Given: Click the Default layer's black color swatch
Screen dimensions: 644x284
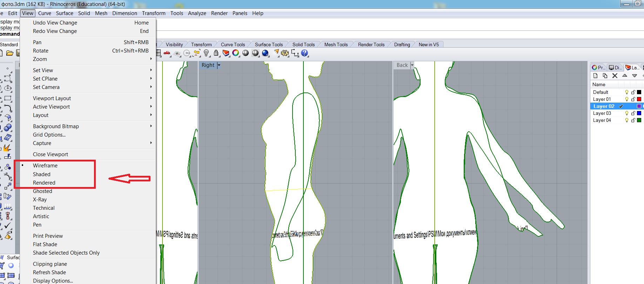Looking at the screenshot, I should tap(639, 92).
